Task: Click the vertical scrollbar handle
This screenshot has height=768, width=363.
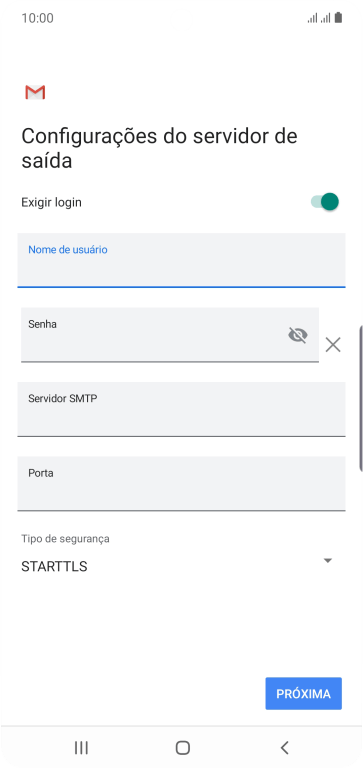Action: [361, 398]
